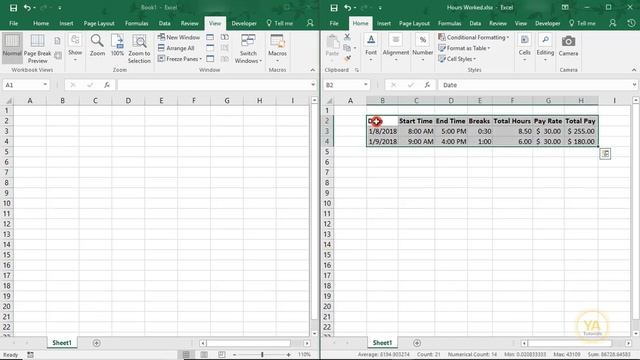
Task: Add a new sheet in Hours Worked window
Action: (x=417, y=343)
